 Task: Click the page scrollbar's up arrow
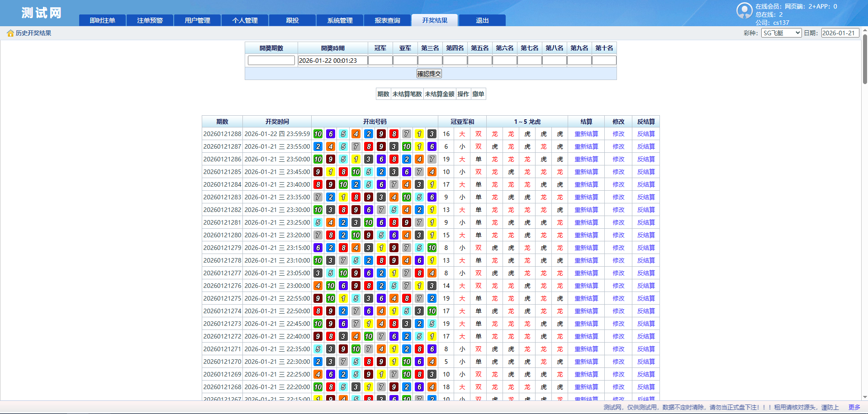(865, 31)
